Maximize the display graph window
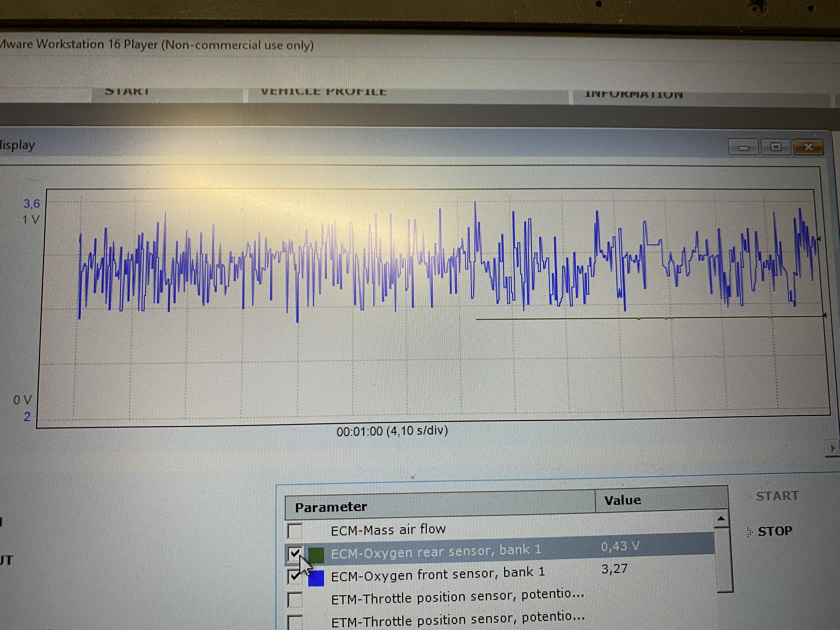The width and height of the screenshot is (840, 630). (x=776, y=147)
